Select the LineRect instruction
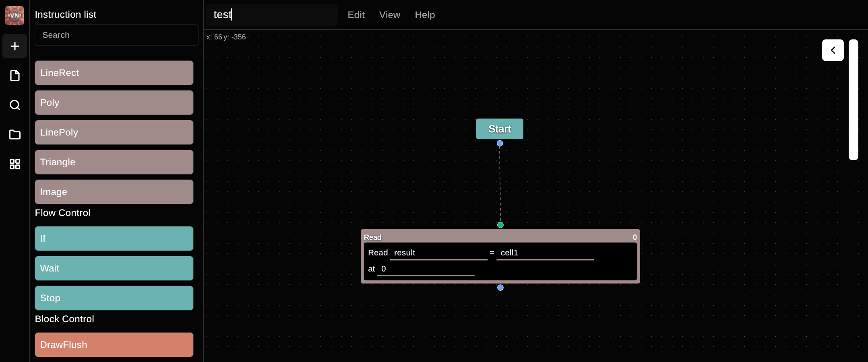This screenshot has width=868, height=362. click(x=114, y=73)
